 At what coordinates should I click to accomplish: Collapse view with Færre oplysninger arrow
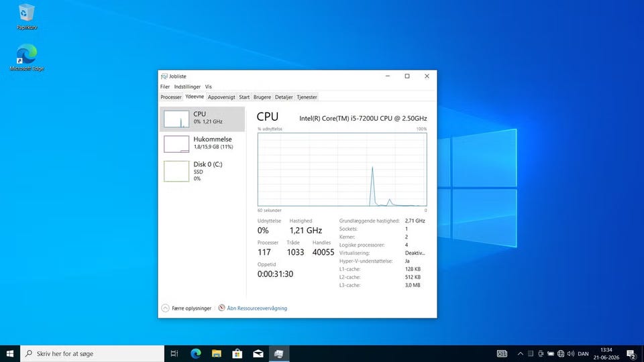pyautogui.click(x=165, y=308)
